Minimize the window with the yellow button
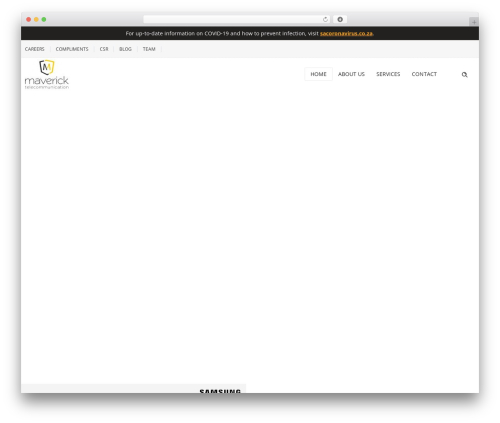The image size is (500, 423). click(x=36, y=20)
